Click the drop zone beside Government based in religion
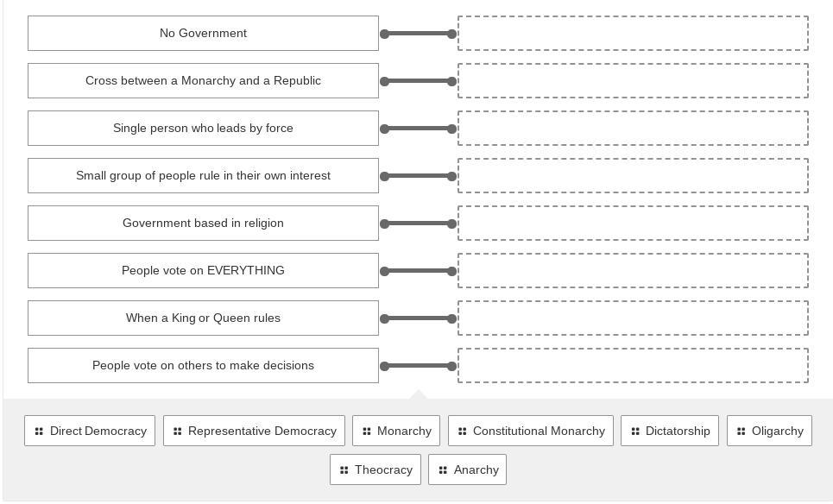Image resolution: width=833 pixels, height=504 pixels. click(x=633, y=224)
